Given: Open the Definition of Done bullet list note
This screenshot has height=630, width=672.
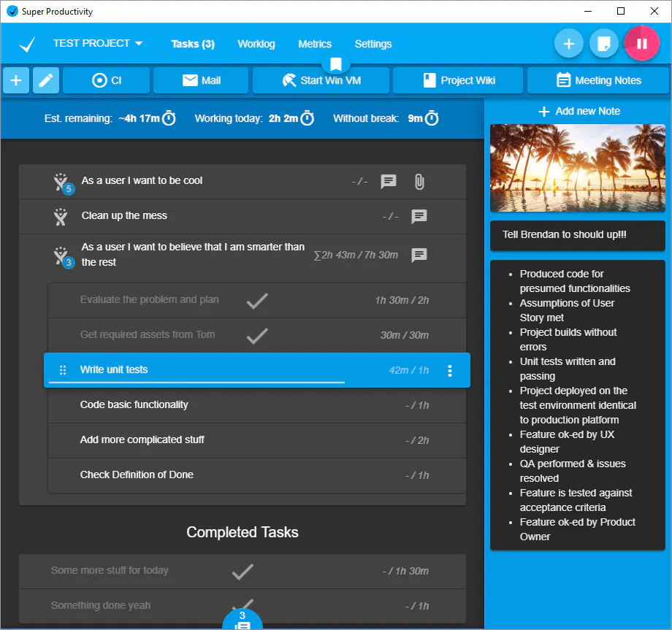Looking at the screenshot, I should point(577,404).
